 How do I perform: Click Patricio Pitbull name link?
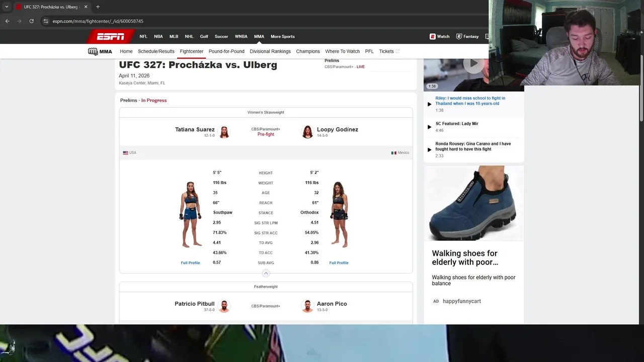[194, 304]
